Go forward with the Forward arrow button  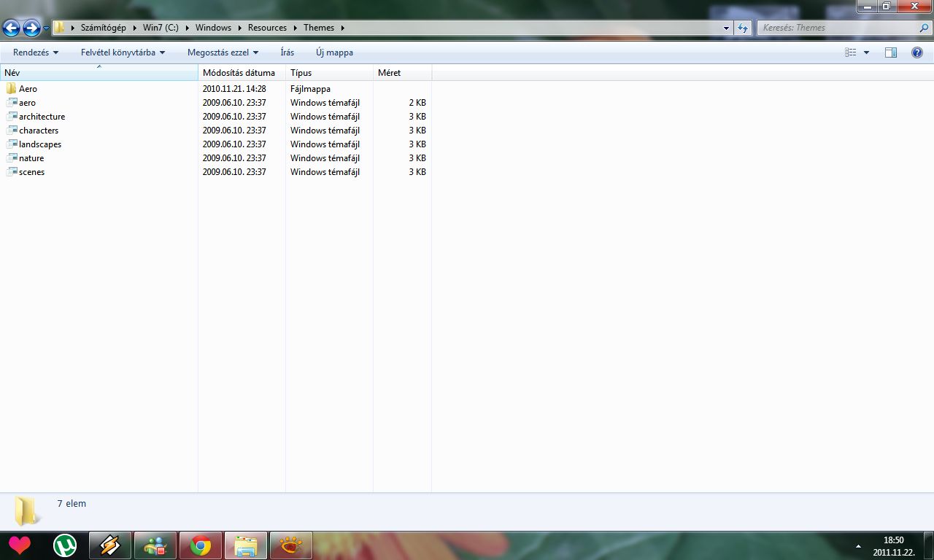[x=31, y=28]
